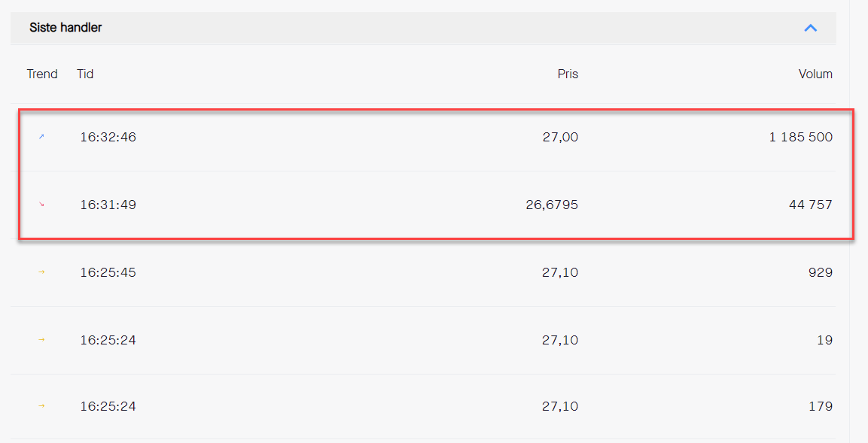Select the 16:32:46 trade time

tap(108, 137)
